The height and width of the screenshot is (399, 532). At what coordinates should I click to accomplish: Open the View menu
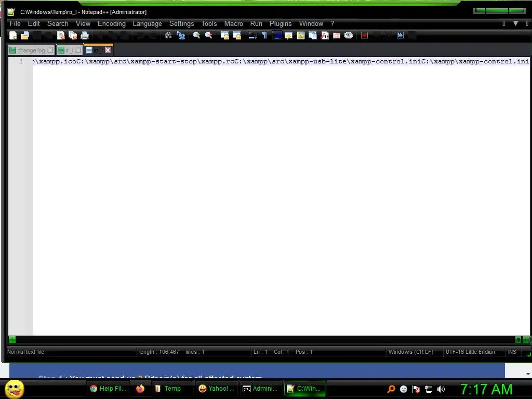(x=83, y=24)
